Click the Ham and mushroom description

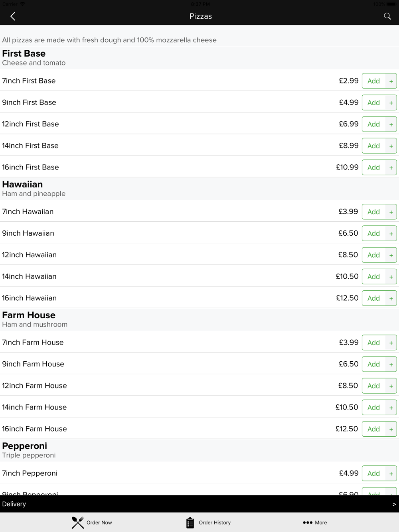pos(35,325)
